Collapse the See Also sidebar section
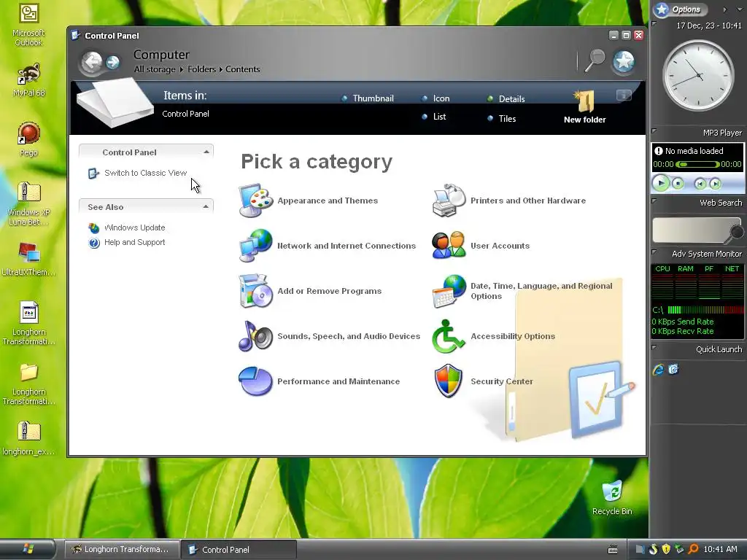The image size is (747, 560). tap(206, 206)
